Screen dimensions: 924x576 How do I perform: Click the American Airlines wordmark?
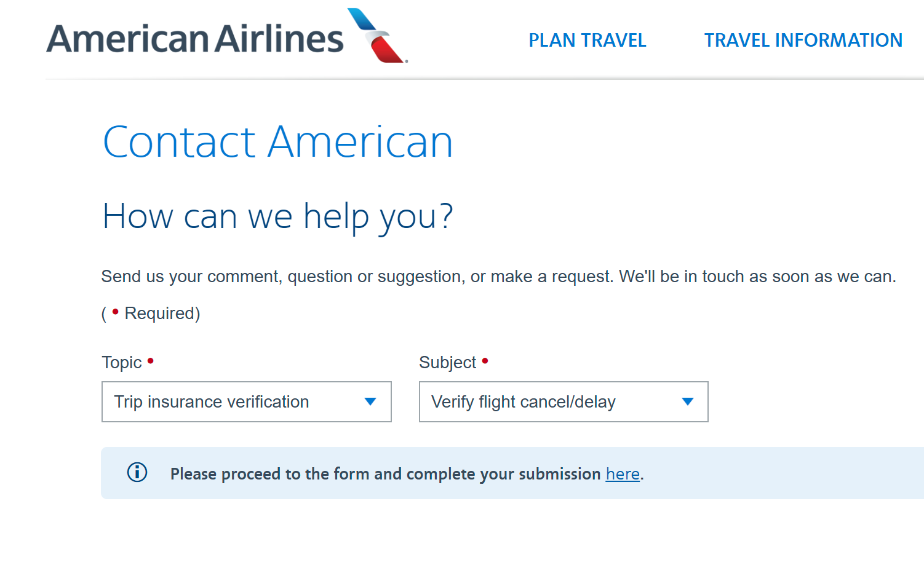194,39
